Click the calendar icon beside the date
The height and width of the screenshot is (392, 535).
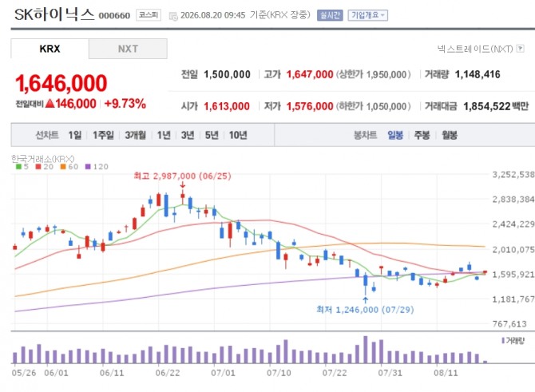[x=173, y=16]
